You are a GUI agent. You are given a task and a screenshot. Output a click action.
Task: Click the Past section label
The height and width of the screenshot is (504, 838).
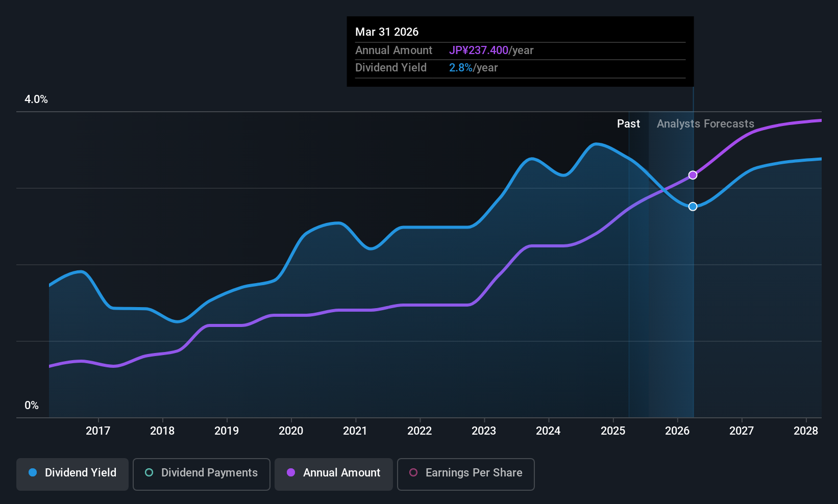(x=628, y=124)
